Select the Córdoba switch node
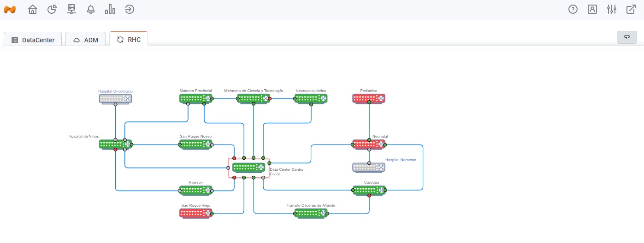644x243 pixels. 369,190
